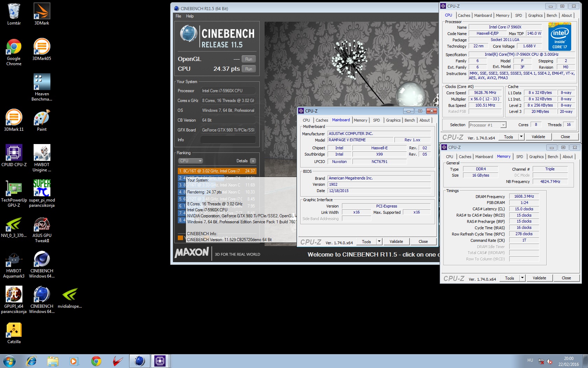Open Bench tab in Mainboard CPU-Z window

409,120
